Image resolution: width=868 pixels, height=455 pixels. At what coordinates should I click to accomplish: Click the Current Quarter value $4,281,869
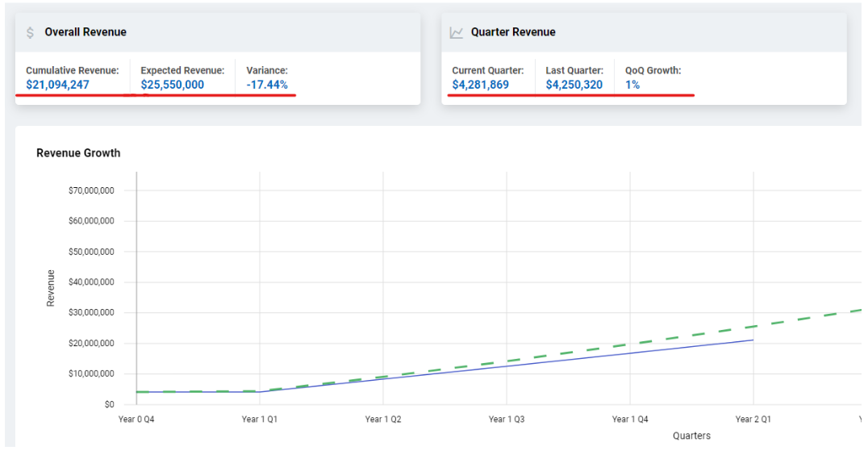point(481,85)
